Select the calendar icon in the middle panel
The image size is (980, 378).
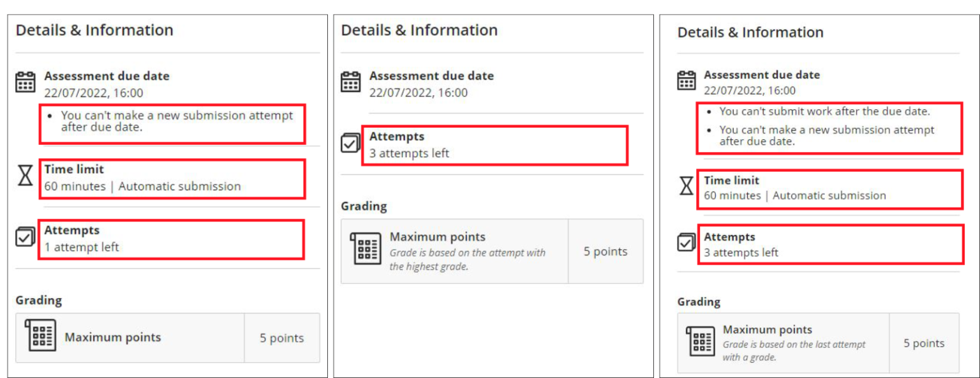350,81
